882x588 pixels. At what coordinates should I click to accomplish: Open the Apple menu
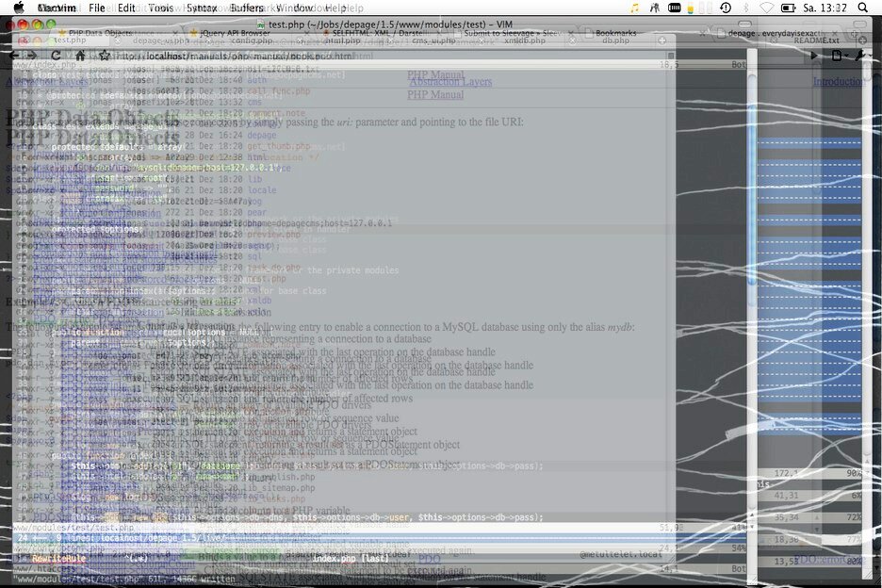(19, 8)
